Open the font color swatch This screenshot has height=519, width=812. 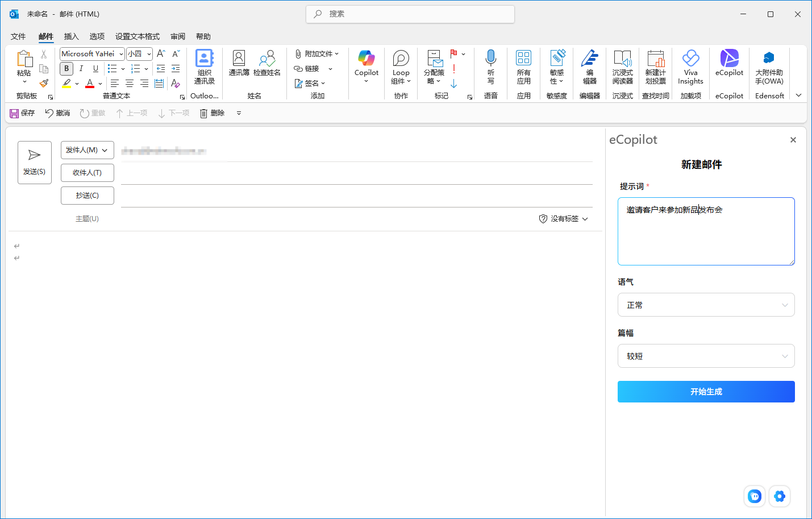pos(90,84)
